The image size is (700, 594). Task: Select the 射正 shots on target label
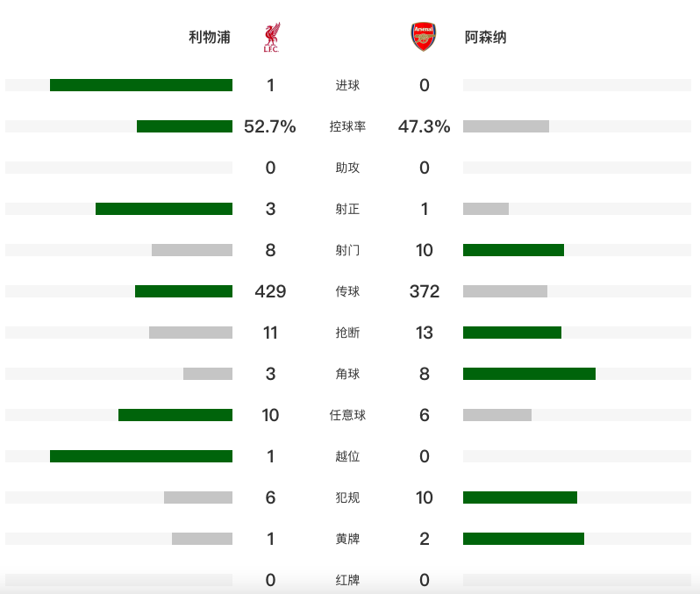347,209
